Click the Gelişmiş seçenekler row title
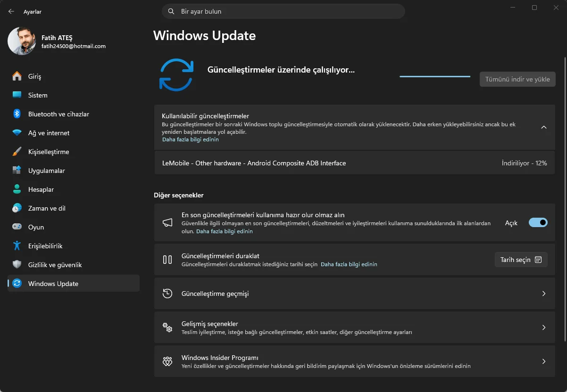Image resolution: width=567 pixels, height=392 pixels. 210,324
